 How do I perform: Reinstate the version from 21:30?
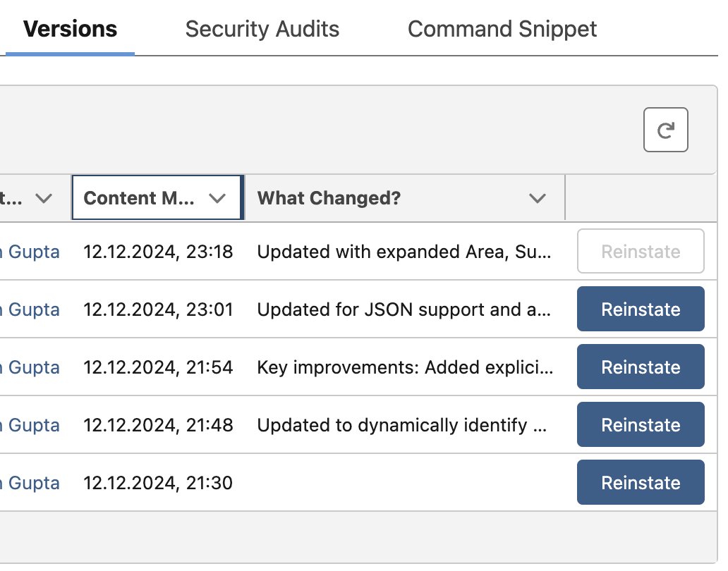pos(641,482)
